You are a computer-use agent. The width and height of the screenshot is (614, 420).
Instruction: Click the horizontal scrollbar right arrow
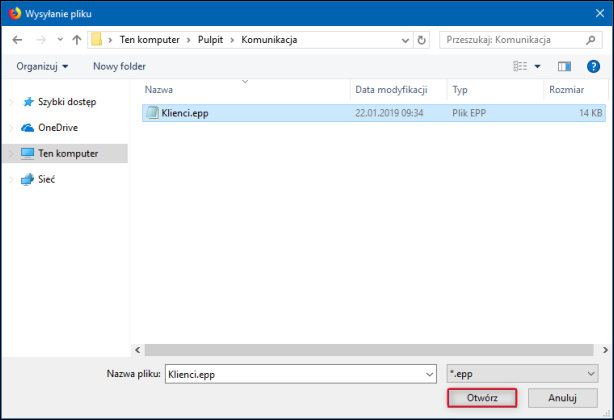pyautogui.click(x=605, y=350)
